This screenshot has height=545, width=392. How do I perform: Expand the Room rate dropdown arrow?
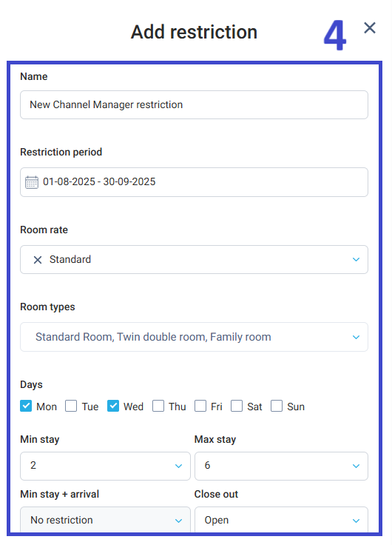coord(356,260)
